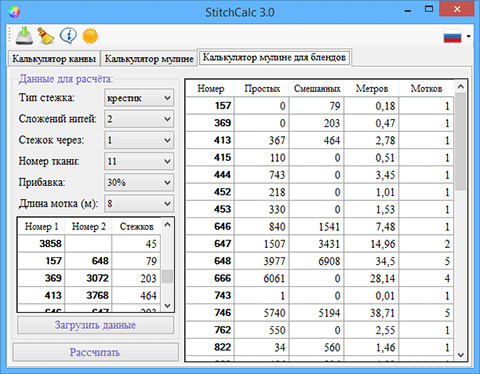Click the Russian flag language icon
This screenshot has width=480, height=374.
[x=452, y=36]
